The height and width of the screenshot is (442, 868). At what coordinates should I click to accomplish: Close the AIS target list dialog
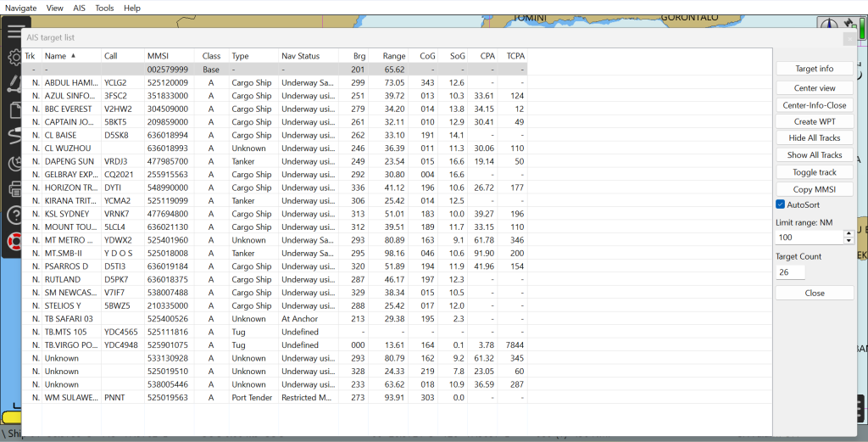(x=849, y=38)
